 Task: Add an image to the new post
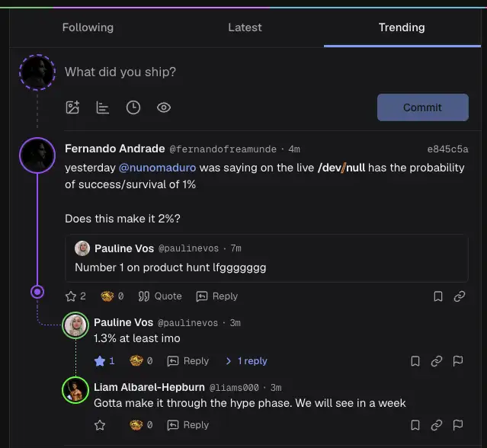click(72, 107)
